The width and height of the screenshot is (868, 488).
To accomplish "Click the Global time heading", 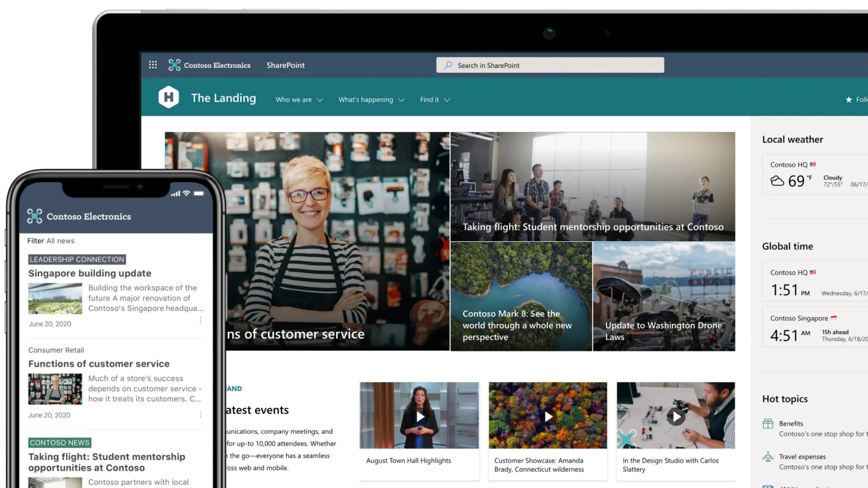I will (x=788, y=246).
